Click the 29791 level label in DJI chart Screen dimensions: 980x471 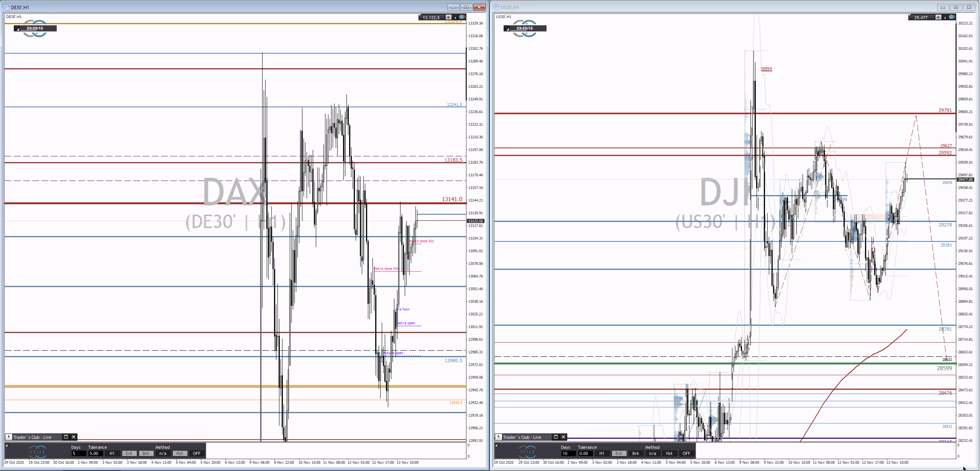pos(945,110)
